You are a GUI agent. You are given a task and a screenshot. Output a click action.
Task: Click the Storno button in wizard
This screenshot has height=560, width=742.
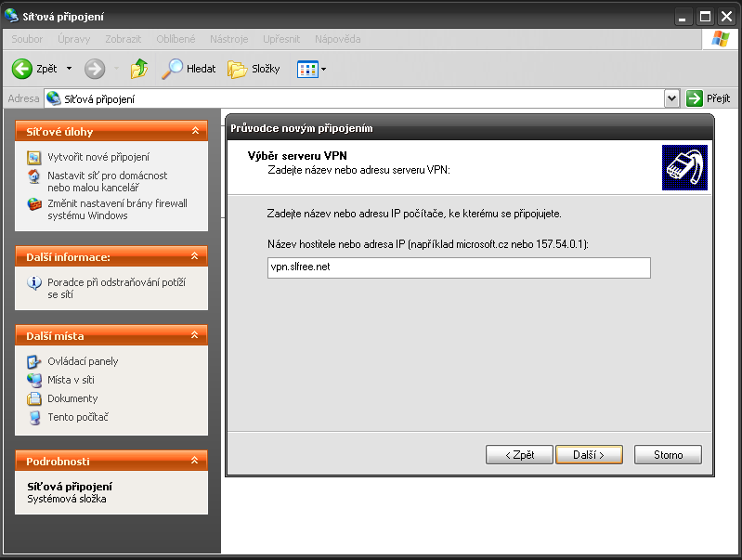tap(668, 455)
